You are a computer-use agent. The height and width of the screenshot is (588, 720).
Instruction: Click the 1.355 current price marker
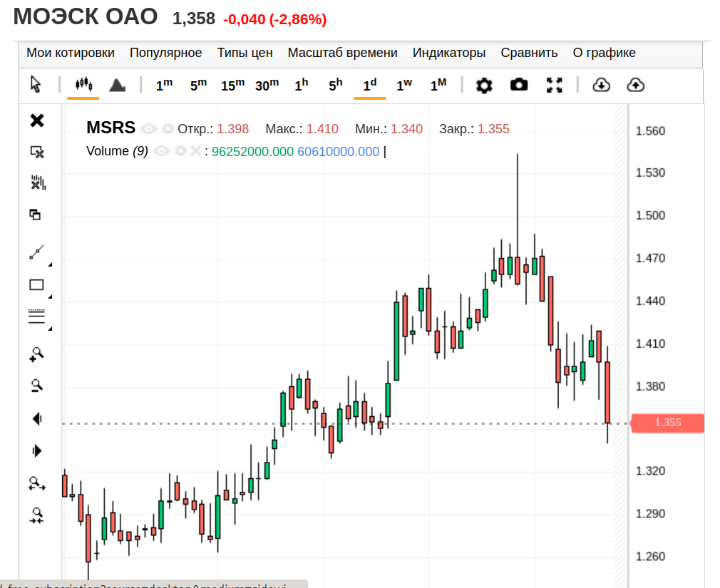(668, 423)
